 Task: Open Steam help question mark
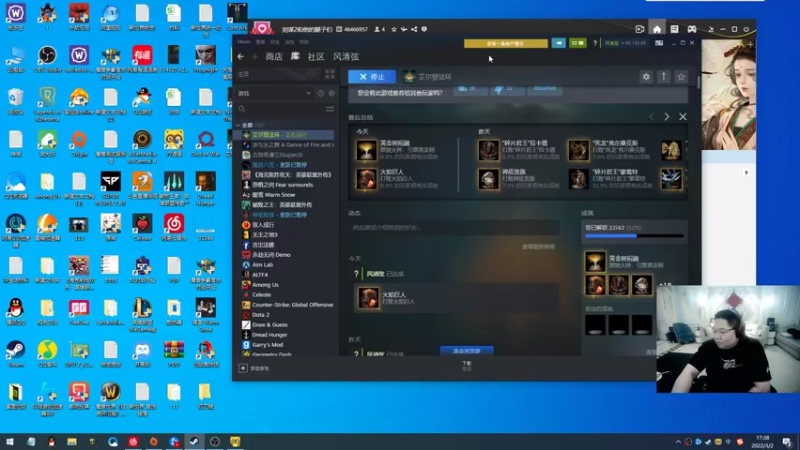tap(595, 43)
